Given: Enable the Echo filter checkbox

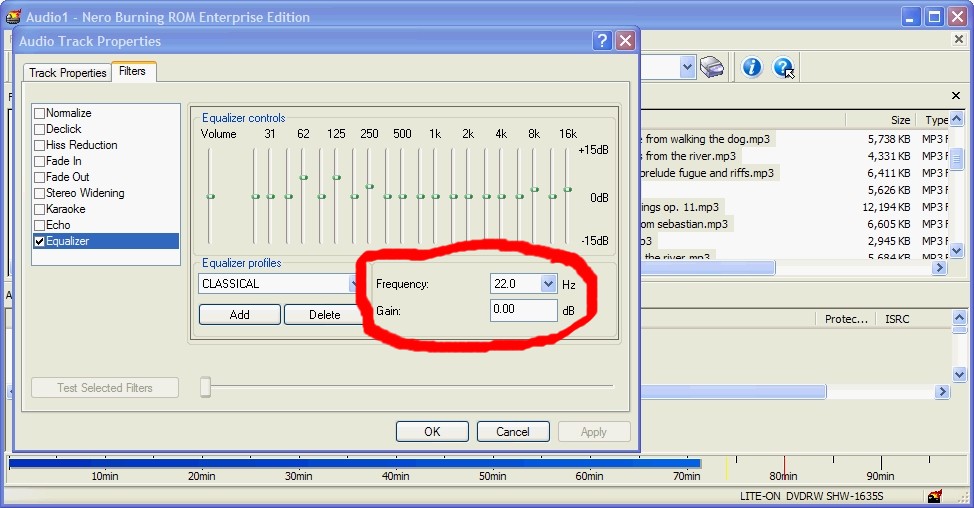Looking at the screenshot, I should (39, 225).
